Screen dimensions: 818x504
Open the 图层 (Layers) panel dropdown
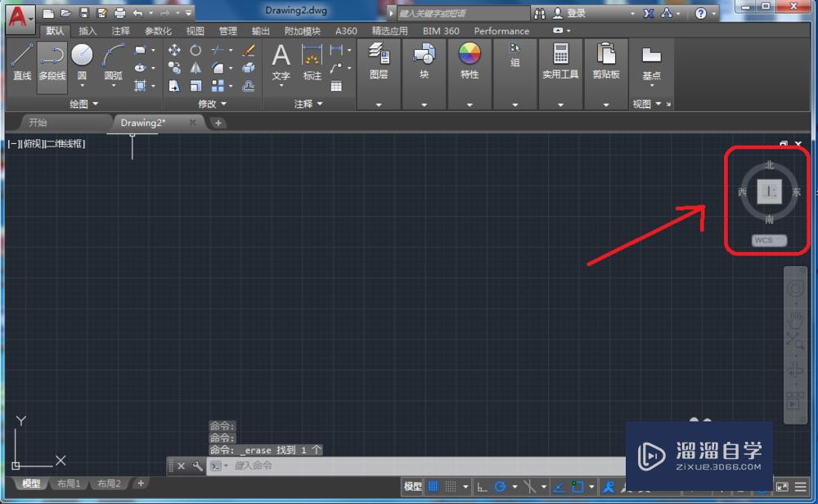pyautogui.click(x=379, y=105)
